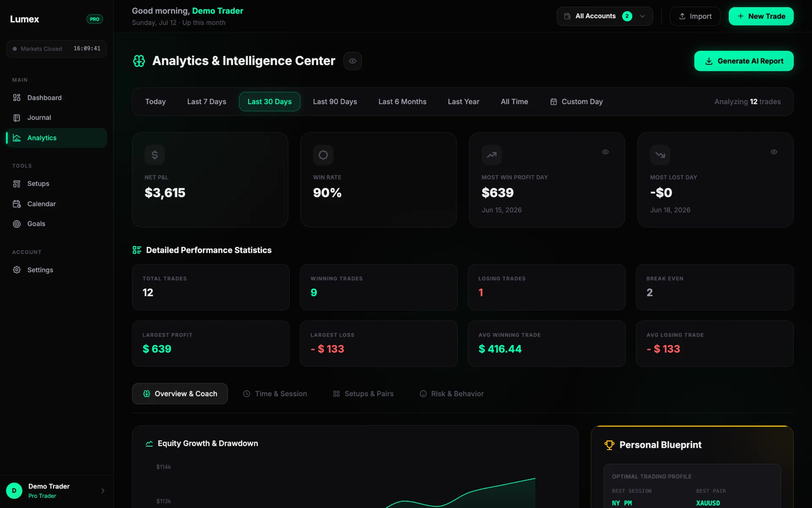The width and height of the screenshot is (812, 508).
Task: Click the NY PM best session value
Action: (622, 503)
